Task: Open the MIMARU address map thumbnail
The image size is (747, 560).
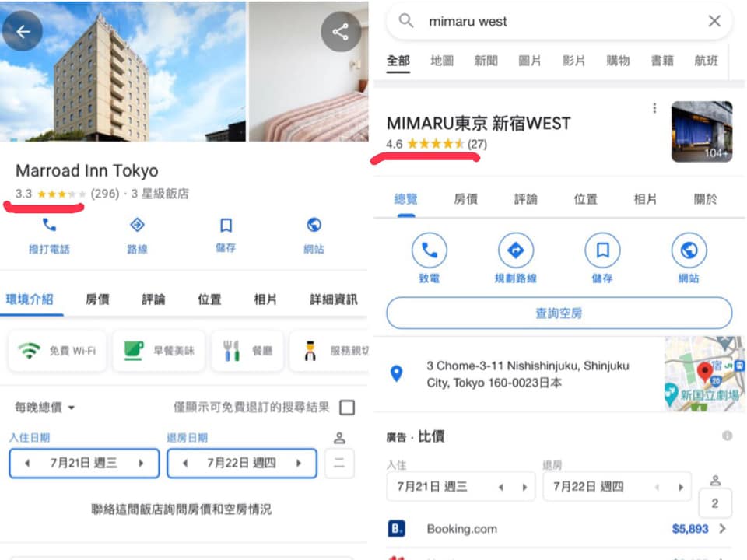Action: (x=703, y=374)
